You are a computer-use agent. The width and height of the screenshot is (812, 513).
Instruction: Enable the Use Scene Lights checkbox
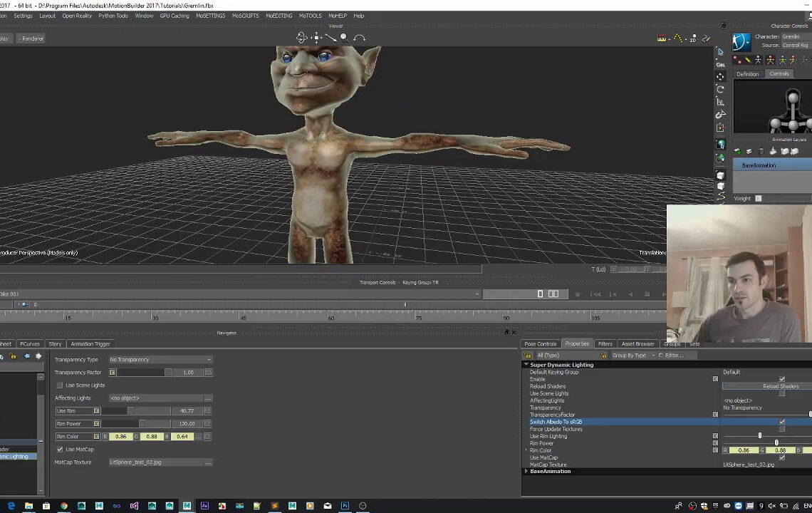point(60,385)
